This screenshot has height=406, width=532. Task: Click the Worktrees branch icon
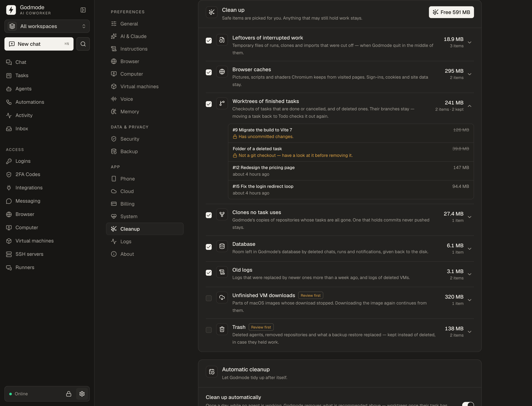click(x=222, y=103)
